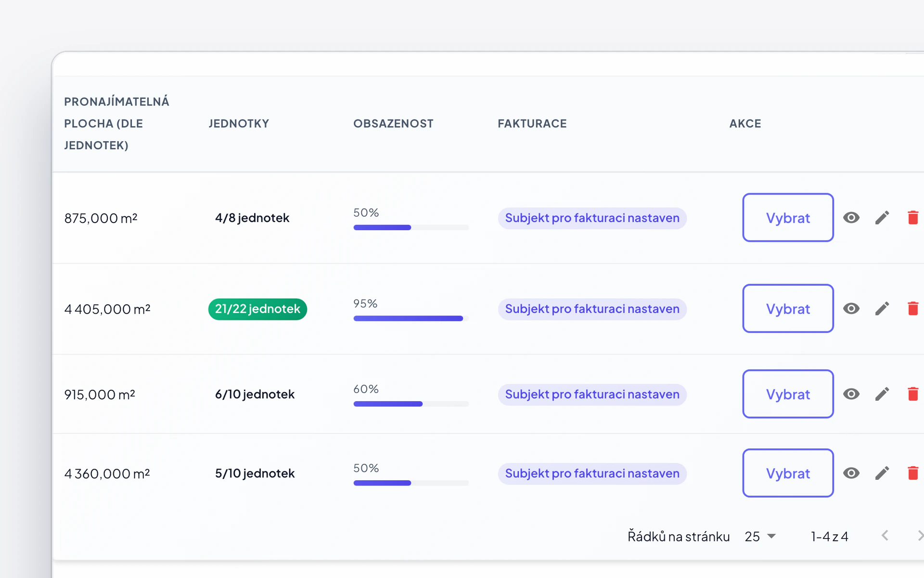This screenshot has height=578, width=924.
Task: Delete the 4 360,000 m² row
Action: pyautogui.click(x=913, y=473)
